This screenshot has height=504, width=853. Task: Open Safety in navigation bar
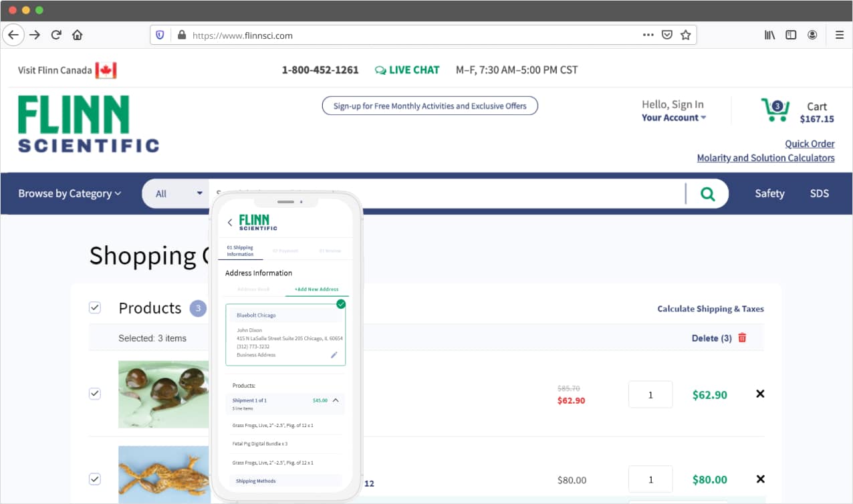[769, 194]
